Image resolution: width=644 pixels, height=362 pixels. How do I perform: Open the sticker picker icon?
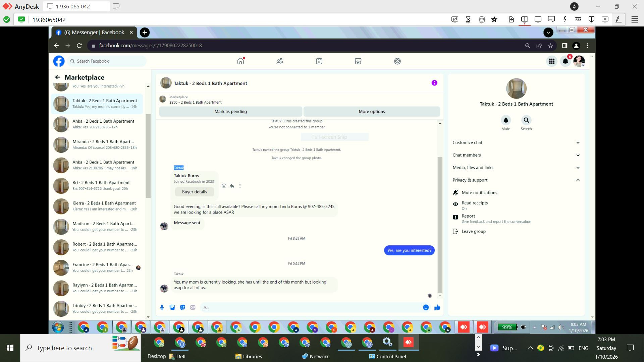pyautogui.click(x=182, y=307)
